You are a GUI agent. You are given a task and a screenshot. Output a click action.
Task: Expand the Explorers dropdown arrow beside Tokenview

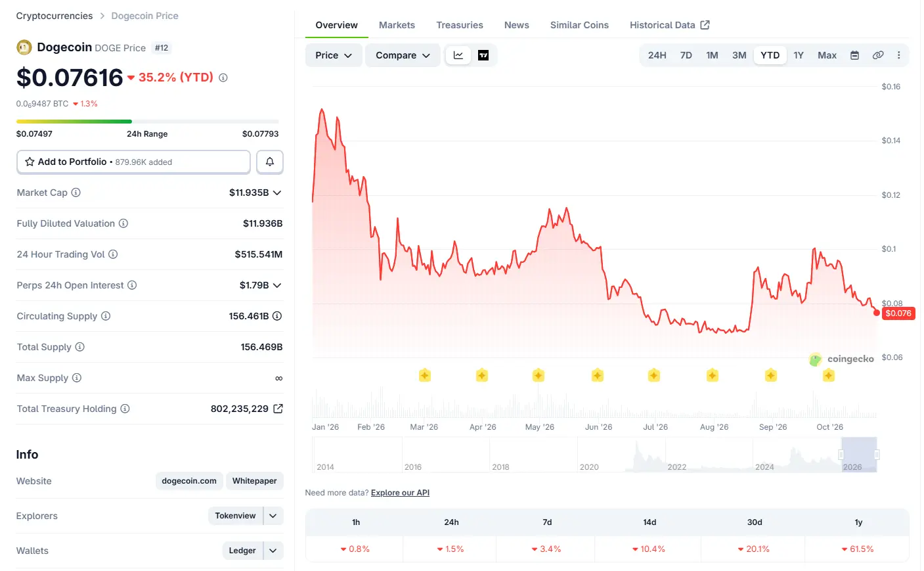point(273,516)
